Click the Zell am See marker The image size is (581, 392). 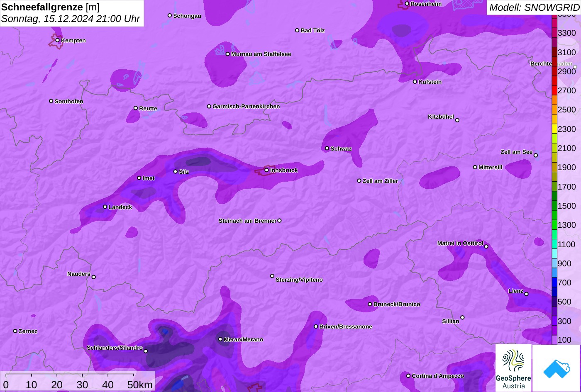[536, 156]
